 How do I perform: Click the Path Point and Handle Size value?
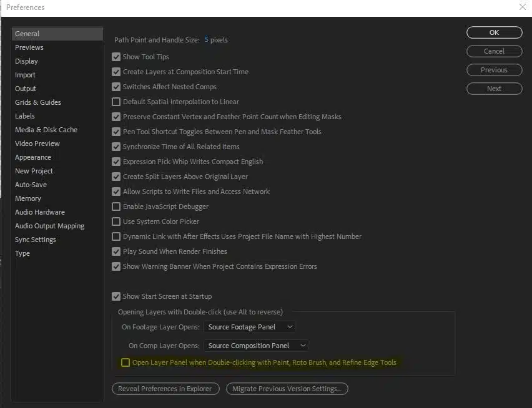coord(207,40)
